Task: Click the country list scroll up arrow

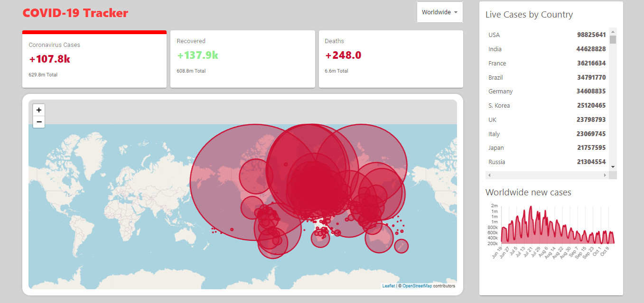Action: 613,31
